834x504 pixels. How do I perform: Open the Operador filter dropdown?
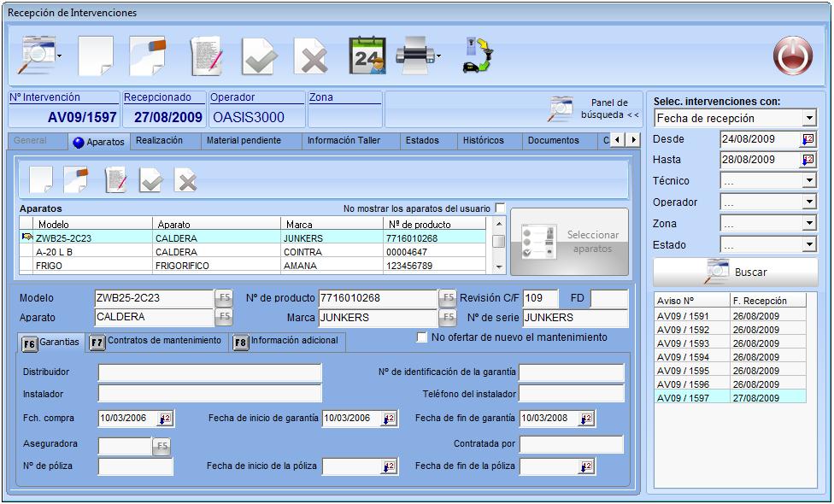click(x=809, y=202)
